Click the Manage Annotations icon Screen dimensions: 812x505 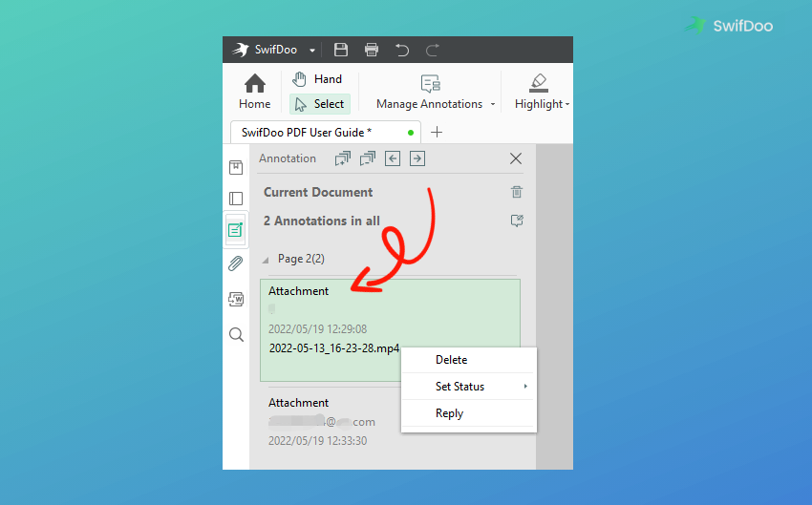(x=430, y=83)
